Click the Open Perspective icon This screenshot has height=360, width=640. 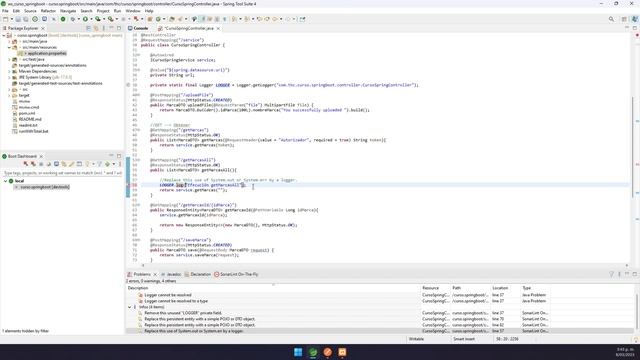click(624, 19)
